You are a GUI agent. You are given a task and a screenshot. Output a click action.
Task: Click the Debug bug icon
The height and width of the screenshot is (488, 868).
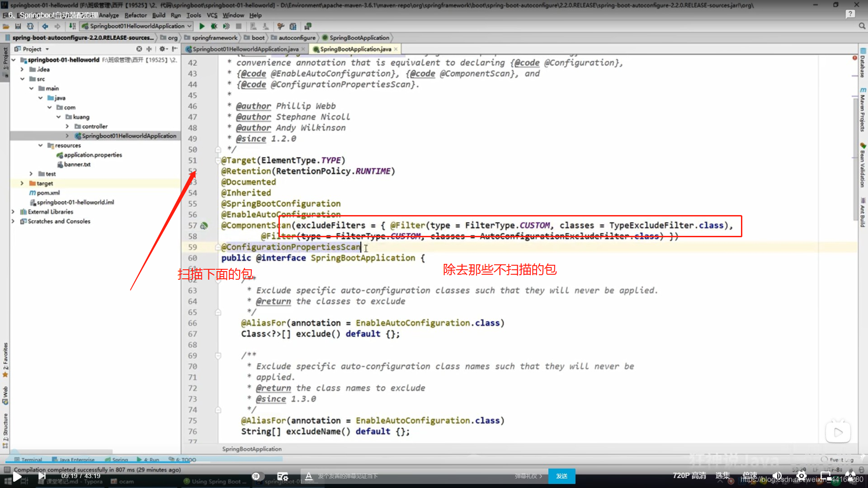tap(214, 26)
